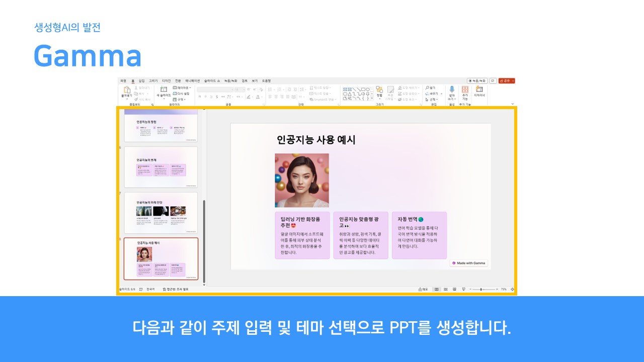Open the Transitions (전환) tab
The height and width of the screenshot is (362, 644).
(178, 81)
